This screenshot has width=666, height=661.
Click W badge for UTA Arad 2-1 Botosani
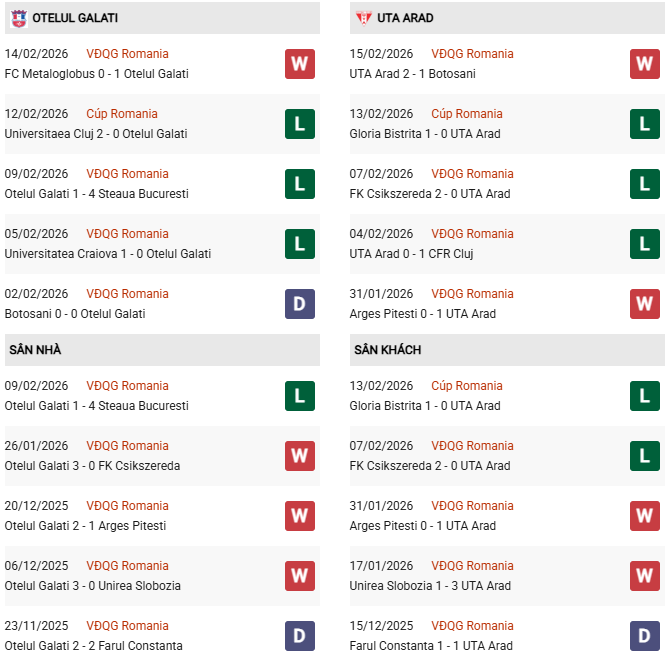(644, 64)
